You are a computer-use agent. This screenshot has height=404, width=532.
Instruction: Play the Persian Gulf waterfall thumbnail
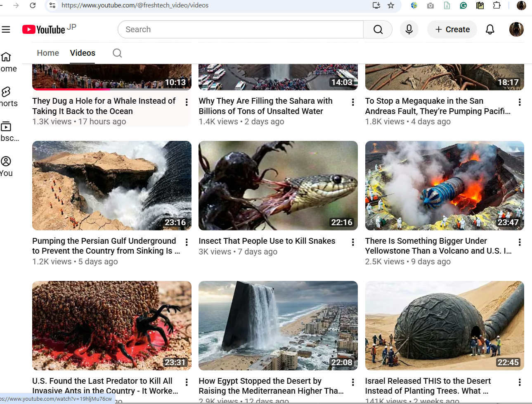[112, 185]
